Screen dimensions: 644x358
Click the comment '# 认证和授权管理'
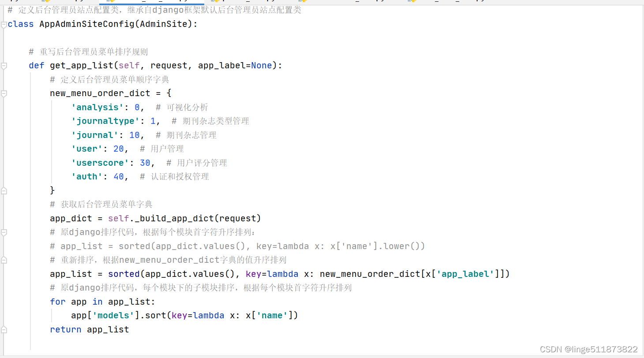point(174,176)
